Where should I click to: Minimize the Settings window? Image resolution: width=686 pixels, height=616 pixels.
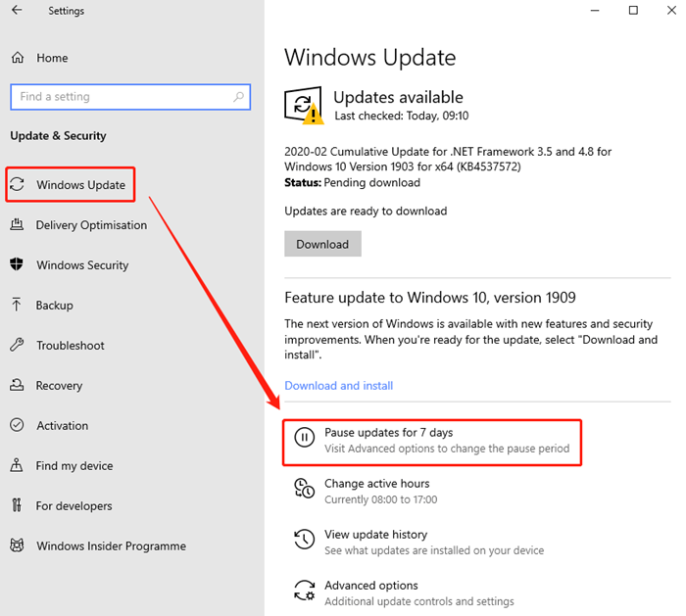click(x=595, y=10)
